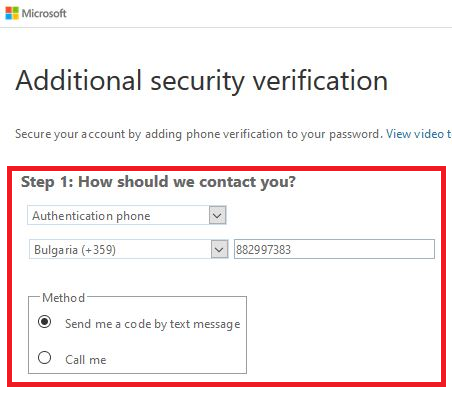Click the "Bulgaria (+359)" text inside the combo
The height and width of the screenshot is (393, 452).
point(75,250)
